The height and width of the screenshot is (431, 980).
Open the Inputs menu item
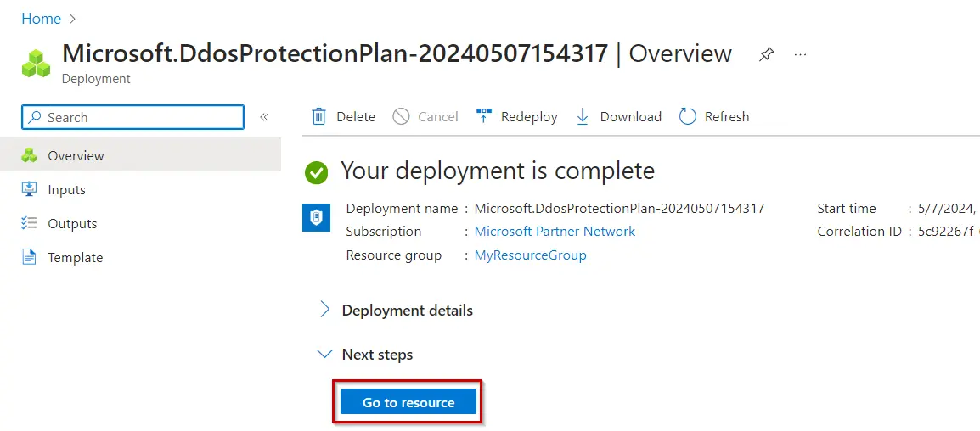(66, 190)
